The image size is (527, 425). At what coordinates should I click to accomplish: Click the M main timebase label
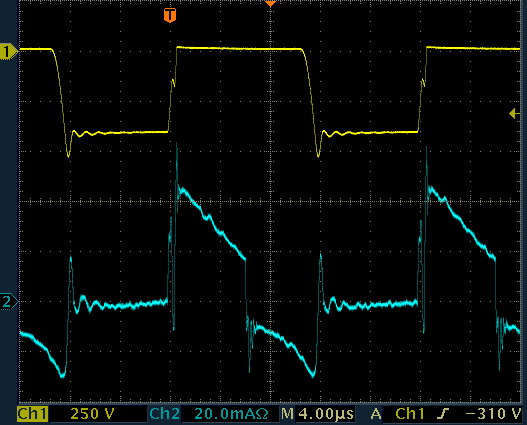[287, 414]
